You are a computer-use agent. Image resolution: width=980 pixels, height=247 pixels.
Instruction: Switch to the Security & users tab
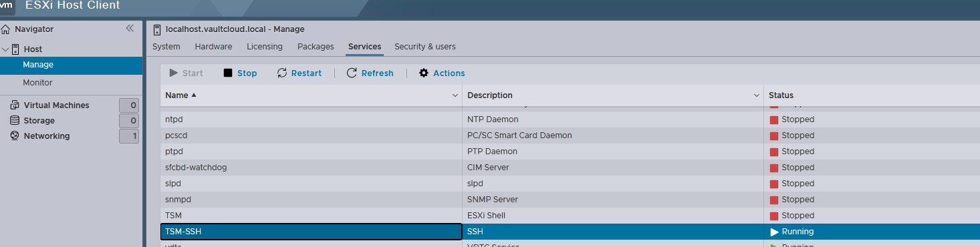(x=425, y=47)
